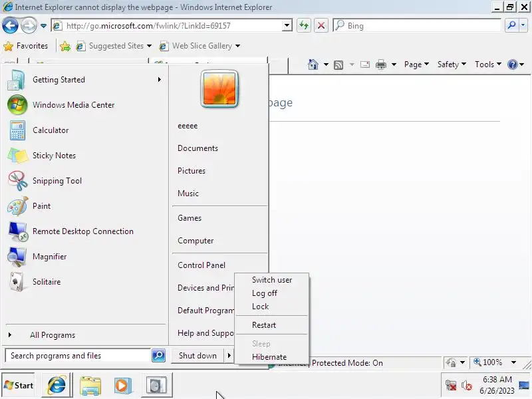Open Music from Start menu

[x=188, y=194]
